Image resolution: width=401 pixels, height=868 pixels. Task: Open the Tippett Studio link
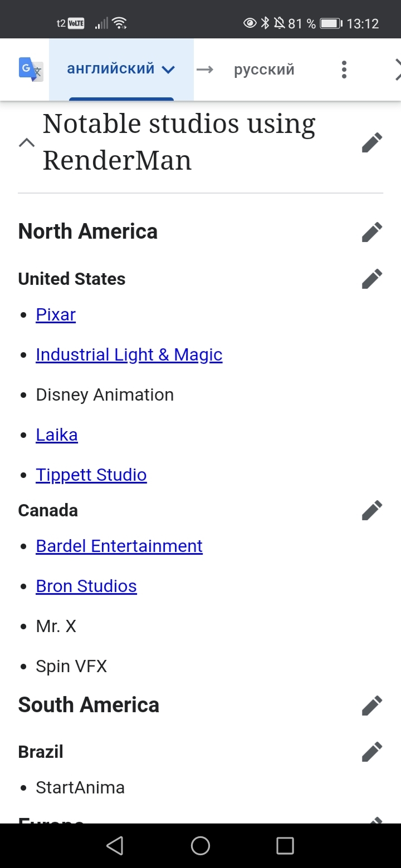click(x=91, y=475)
